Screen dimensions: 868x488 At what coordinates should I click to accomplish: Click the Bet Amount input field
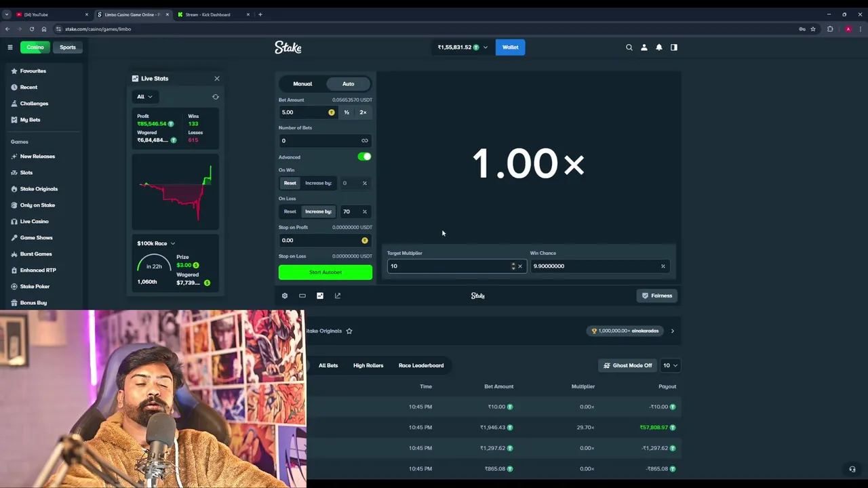pos(308,113)
